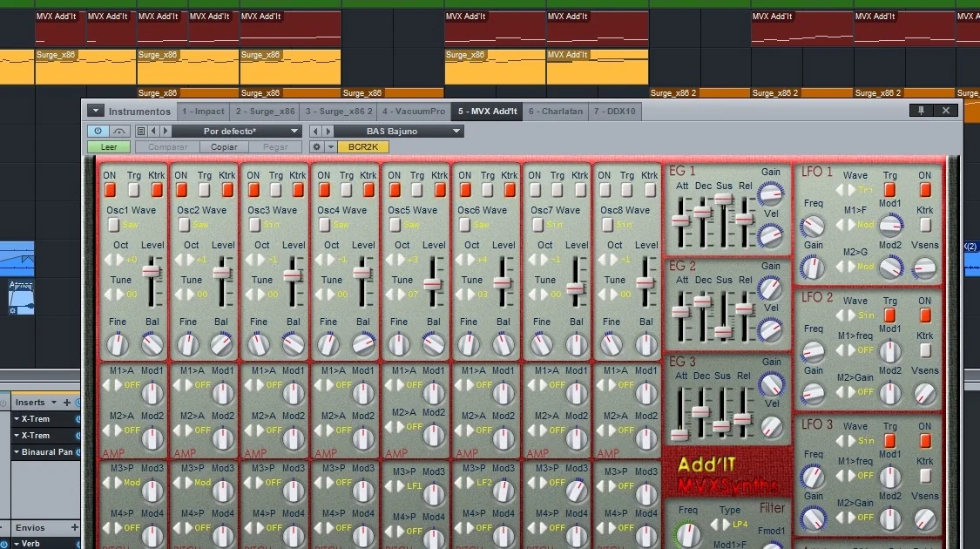
Task: Select the 7 - DDX10 tab
Action: click(615, 112)
